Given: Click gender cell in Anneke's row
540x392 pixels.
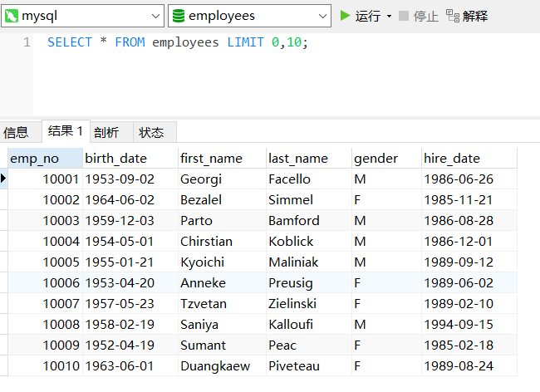Looking at the screenshot, I should pyautogui.click(x=386, y=283).
